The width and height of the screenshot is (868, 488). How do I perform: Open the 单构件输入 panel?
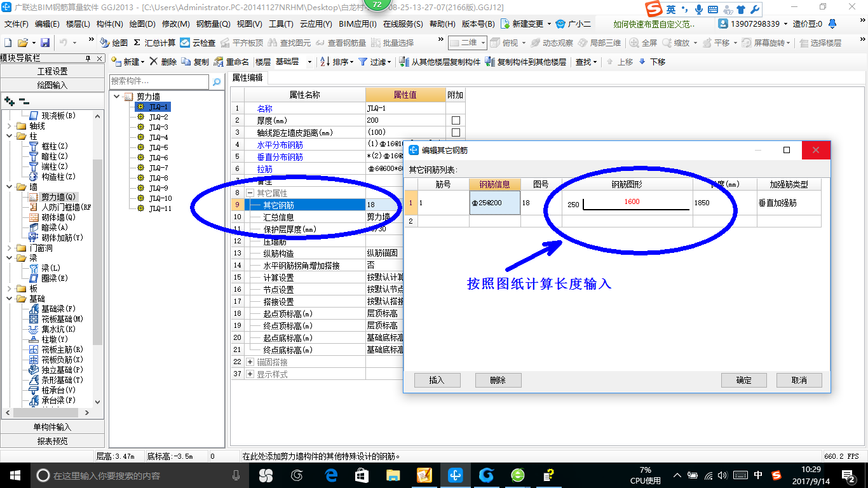click(x=52, y=427)
